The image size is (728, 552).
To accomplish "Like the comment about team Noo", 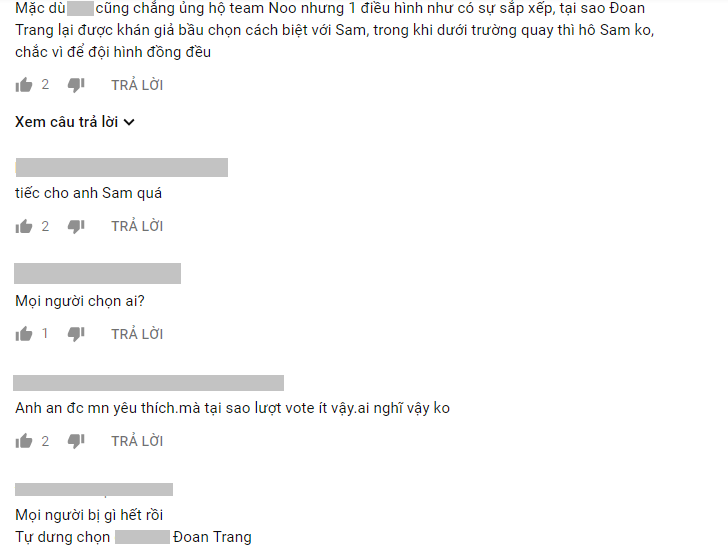I will pos(24,85).
